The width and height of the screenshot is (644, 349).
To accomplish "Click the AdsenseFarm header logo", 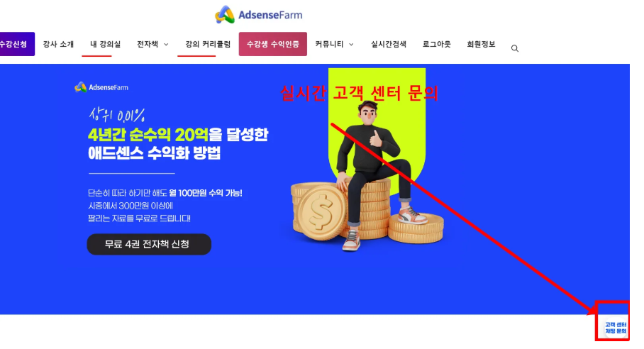I will (259, 15).
